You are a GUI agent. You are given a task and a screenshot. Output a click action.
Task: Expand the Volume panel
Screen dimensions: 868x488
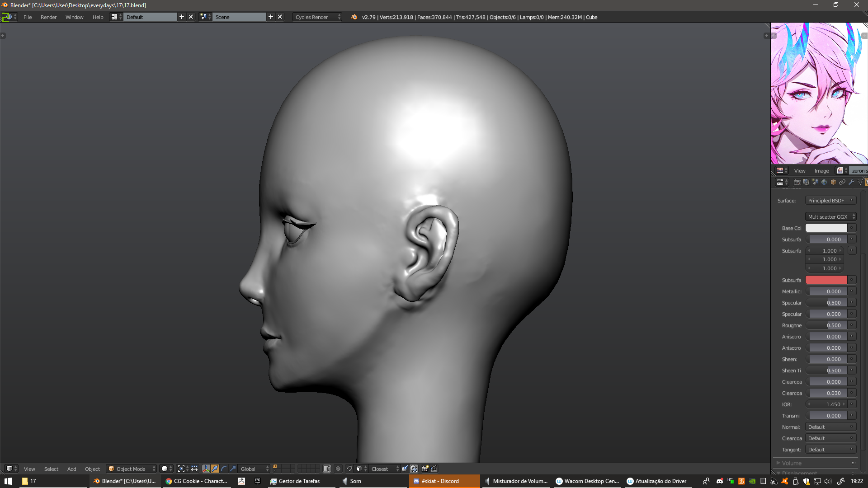tap(792, 463)
